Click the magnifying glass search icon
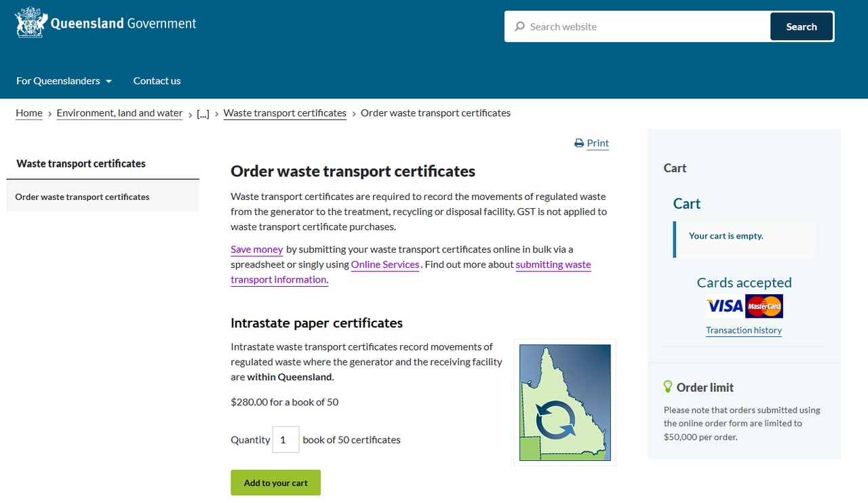The height and width of the screenshot is (503, 868). [x=519, y=26]
